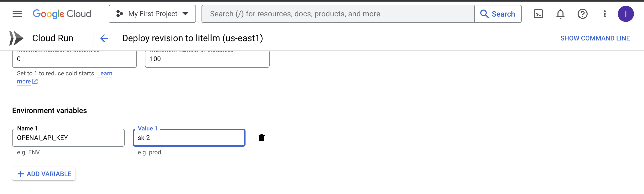
Task: Activate Cloud Shell terminal icon
Action: coord(538,14)
